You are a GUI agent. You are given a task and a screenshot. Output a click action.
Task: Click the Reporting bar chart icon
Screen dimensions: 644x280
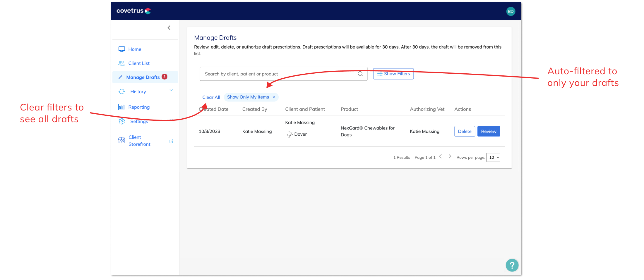(x=121, y=107)
